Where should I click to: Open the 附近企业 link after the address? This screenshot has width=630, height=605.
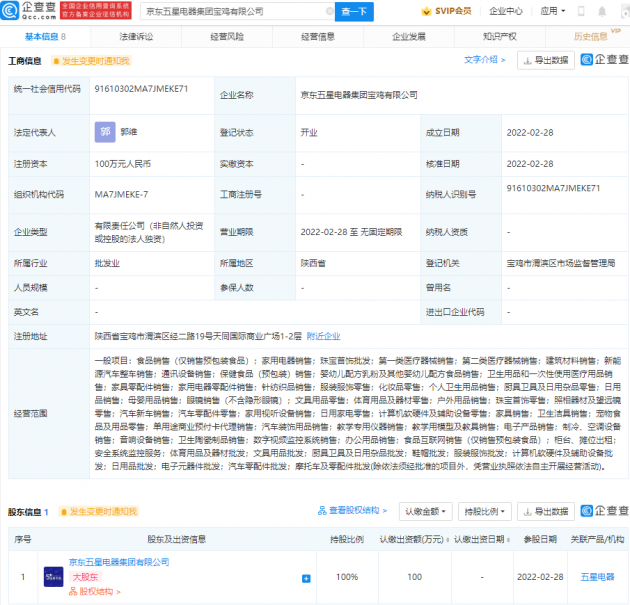click(323, 336)
